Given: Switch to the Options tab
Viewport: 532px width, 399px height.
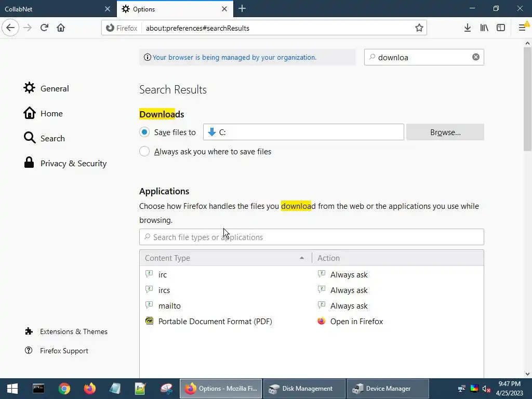Looking at the screenshot, I should 175,9.
